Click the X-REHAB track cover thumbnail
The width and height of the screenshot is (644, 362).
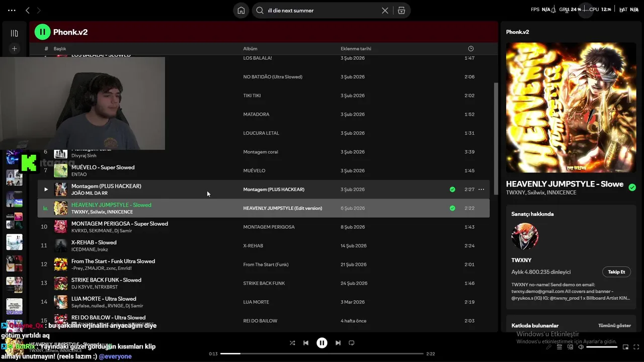tap(60, 246)
